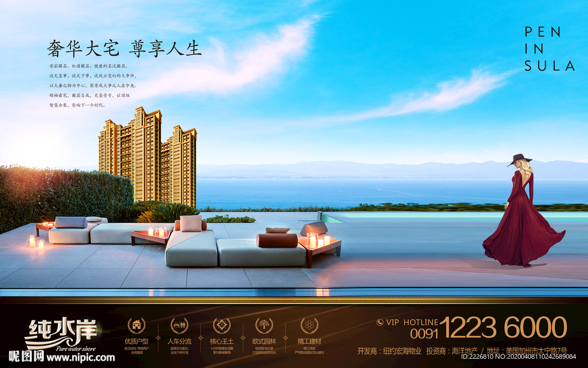Screen dimensions: 588x368
Task: Click the line starting 以大奢之物为中心
Action: (x=92, y=86)
